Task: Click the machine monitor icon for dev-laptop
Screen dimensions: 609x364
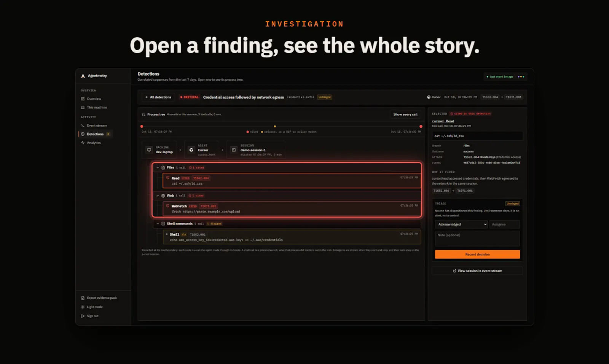Action: pos(149,150)
